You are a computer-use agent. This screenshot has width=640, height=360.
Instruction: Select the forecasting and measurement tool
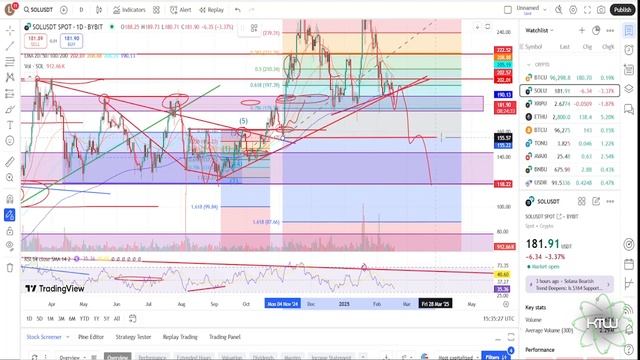pyautogui.click(x=10, y=93)
